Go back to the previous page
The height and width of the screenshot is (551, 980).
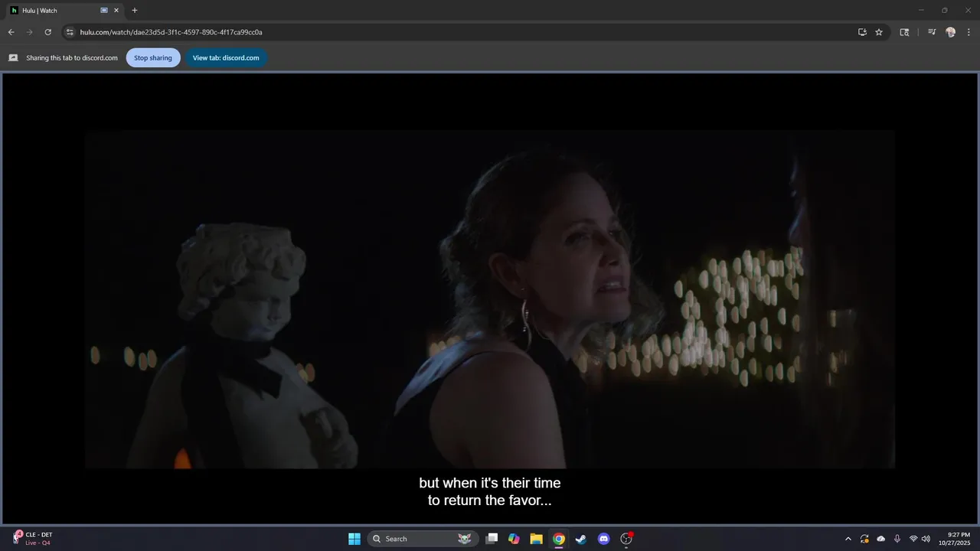click(11, 32)
